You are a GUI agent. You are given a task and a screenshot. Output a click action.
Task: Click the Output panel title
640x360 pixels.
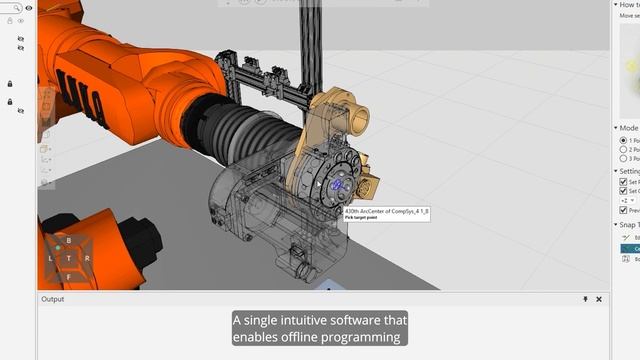coord(53,299)
